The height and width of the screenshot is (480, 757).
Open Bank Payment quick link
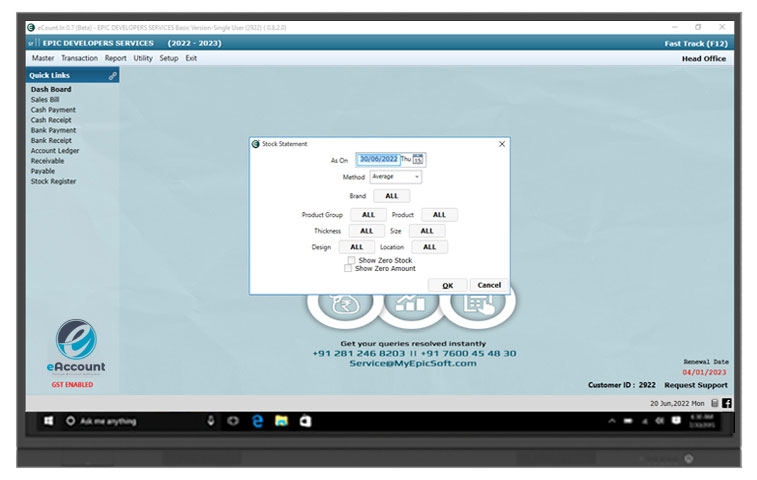[53, 130]
